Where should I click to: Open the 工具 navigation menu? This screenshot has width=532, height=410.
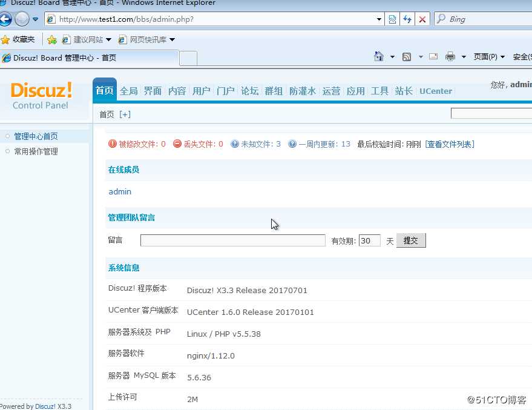tap(379, 91)
